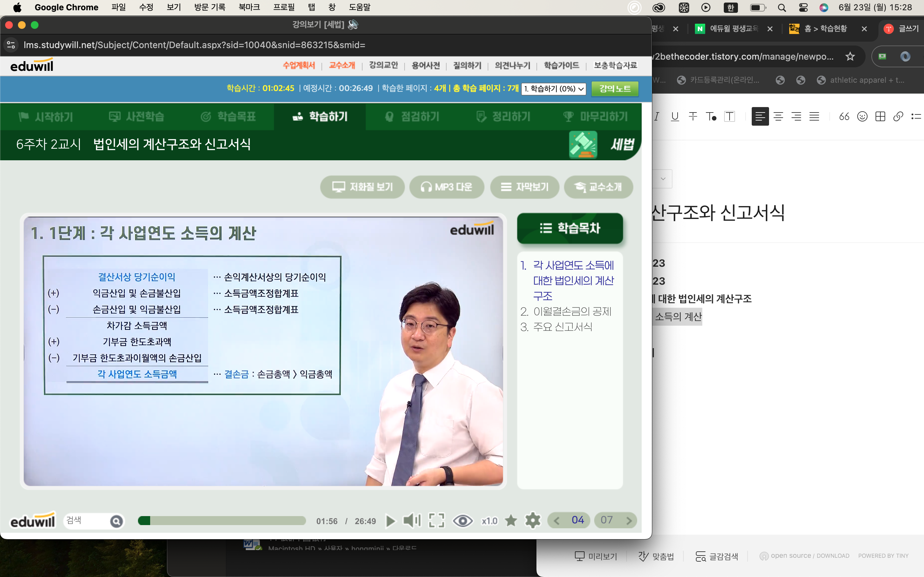Open the player settings gear
The image size is (924, 577).
click(x=533, y=521)
